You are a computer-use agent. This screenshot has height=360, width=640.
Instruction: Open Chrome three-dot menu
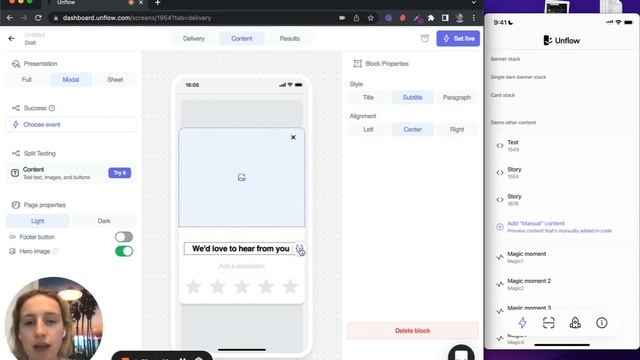click(x=473, y=18)
